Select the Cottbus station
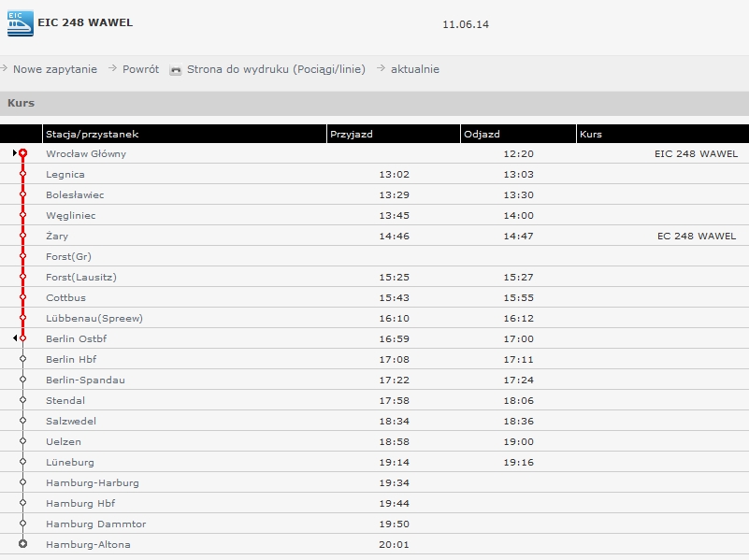 [65, 297]
